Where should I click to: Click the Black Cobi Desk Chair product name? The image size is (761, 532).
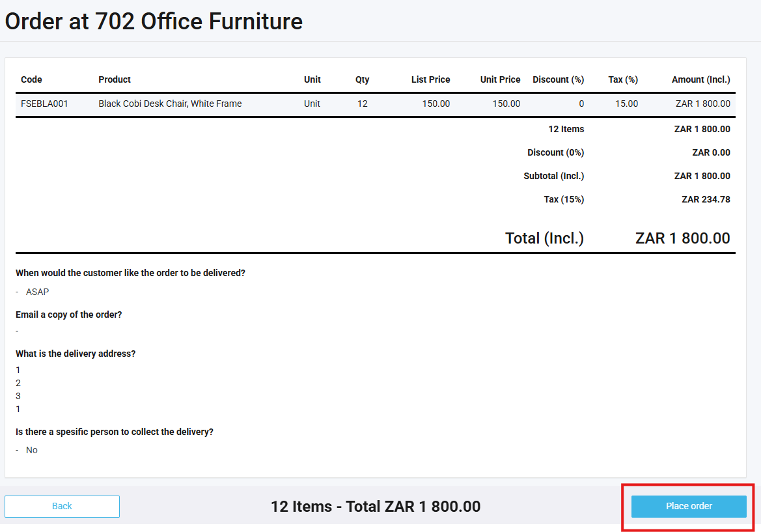[x=170, y=104]
